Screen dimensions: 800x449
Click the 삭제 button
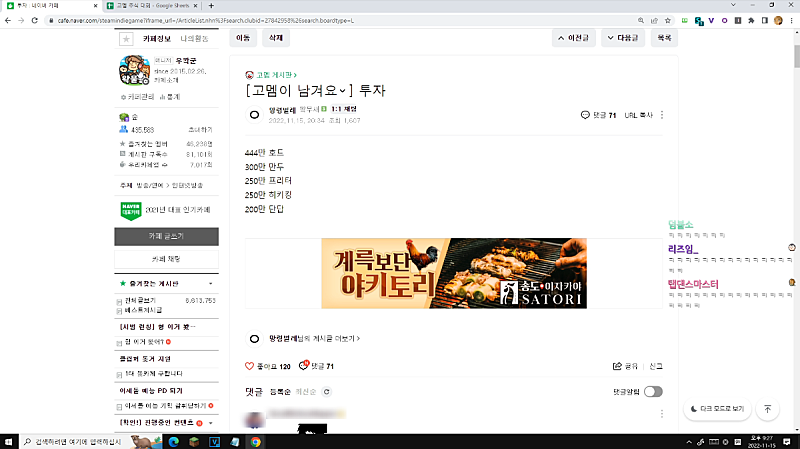(276, 38)
